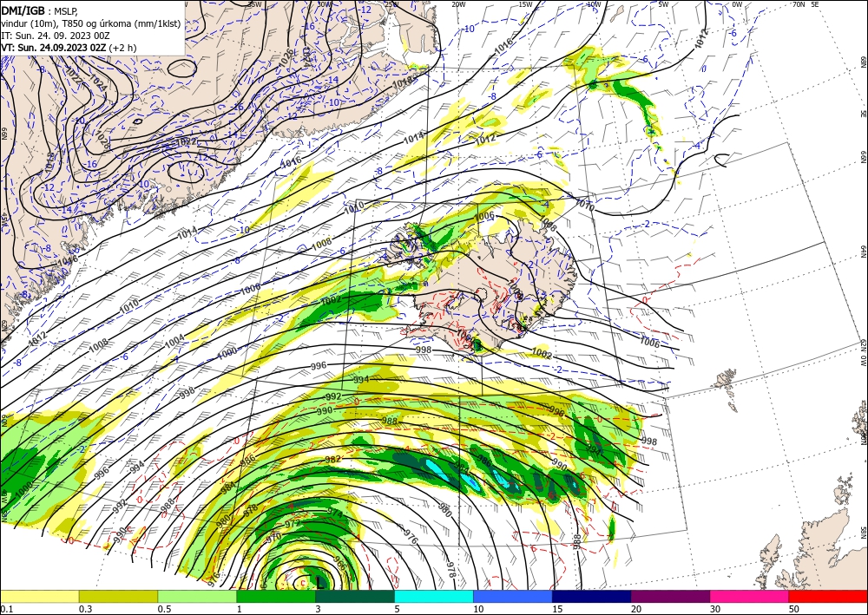Viewport: 868px width, 615px height.
Task: Click the '15W' longitude label
Action: pos(525,4)
